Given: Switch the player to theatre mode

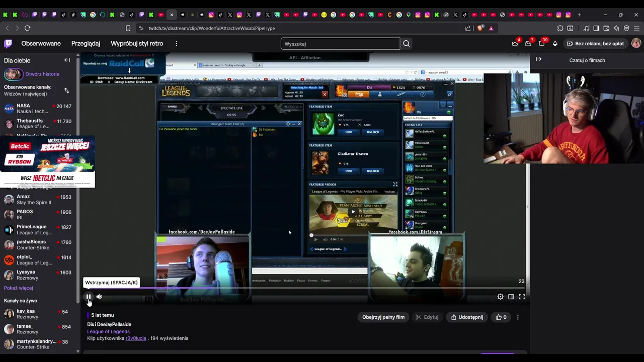Looking at the screenshot, I should 511,297.
